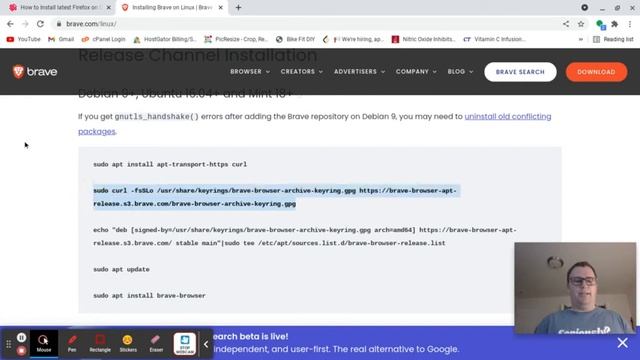Image resolution: width=640 pixels, height=360 pixels.
Task: Open the We're hiring bookmark
Action: point(353,39)
